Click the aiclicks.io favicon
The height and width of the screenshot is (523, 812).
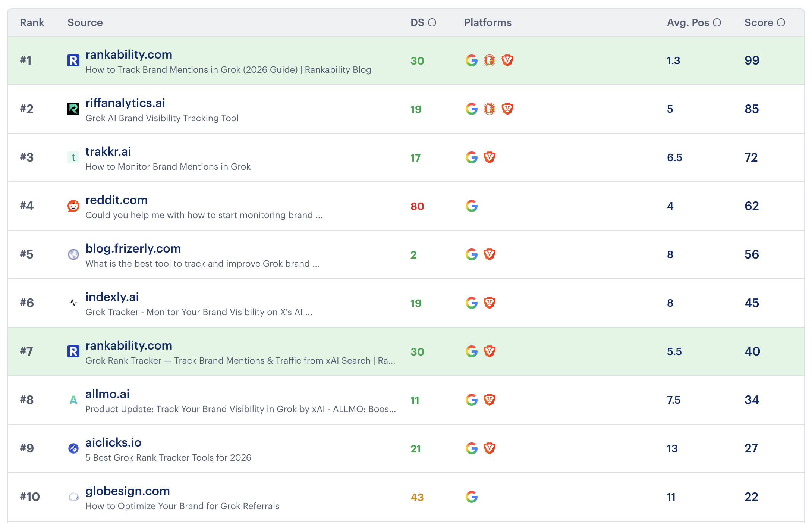tap(73, 448)
